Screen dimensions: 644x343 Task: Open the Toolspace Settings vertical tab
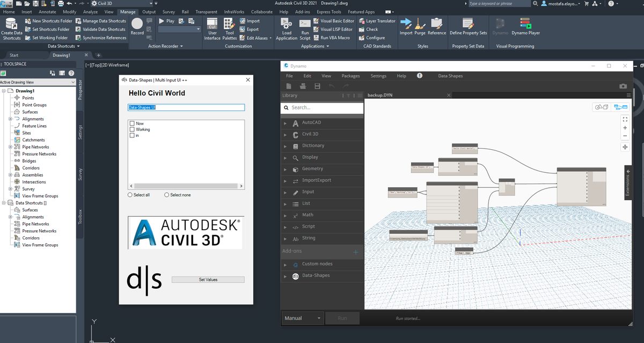click(x=80, y=132)
